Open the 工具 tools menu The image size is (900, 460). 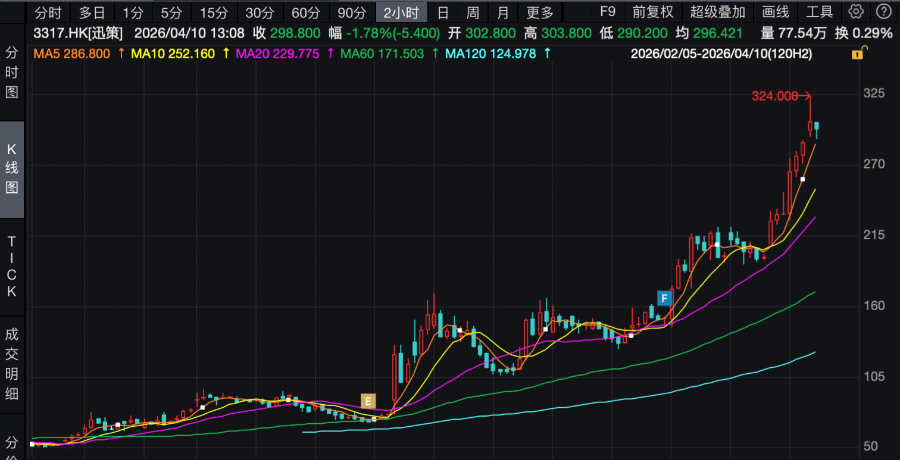(819, 12)
